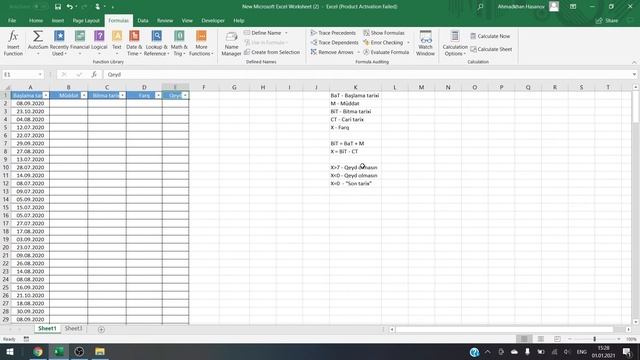Open the Name Manager
This screenshot has width=640, height=360.
231,43
